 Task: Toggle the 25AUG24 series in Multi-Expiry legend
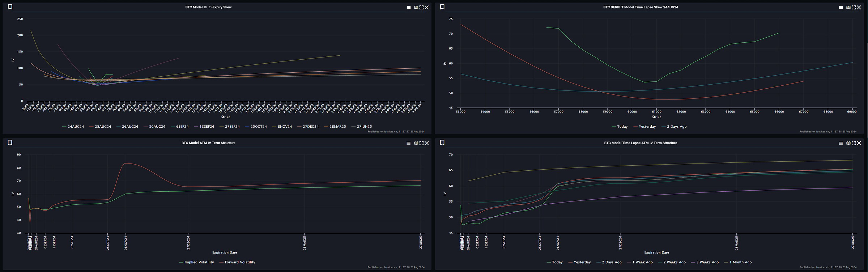(x=100, y=127)
